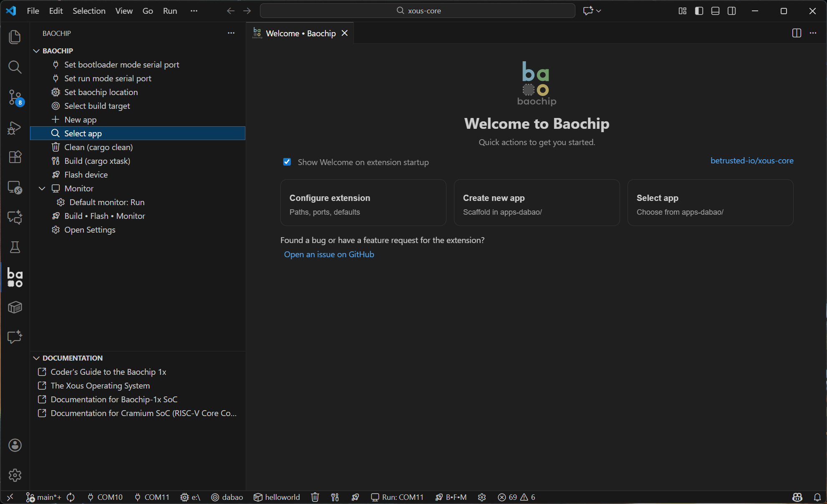Image resolution: width=827 pixels, height=504 pixels.
Task: Select Set run mode serial port
Action: pos(138,78)
